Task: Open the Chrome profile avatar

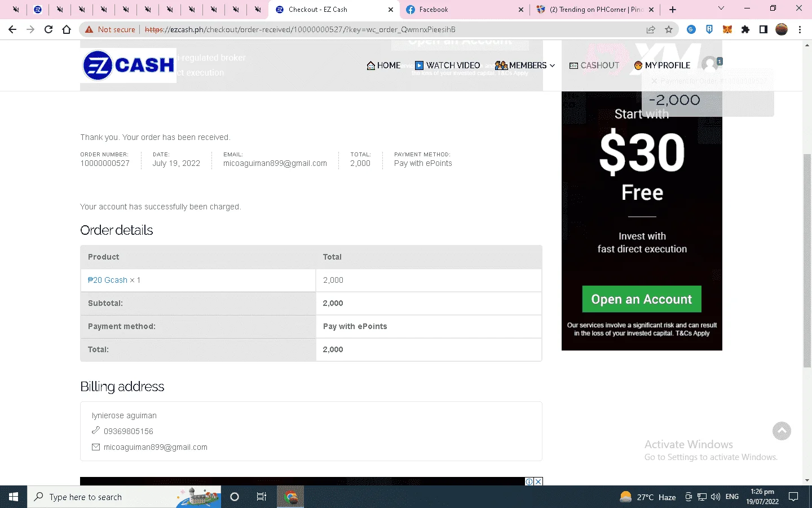Action: click(x=782, y=29)
